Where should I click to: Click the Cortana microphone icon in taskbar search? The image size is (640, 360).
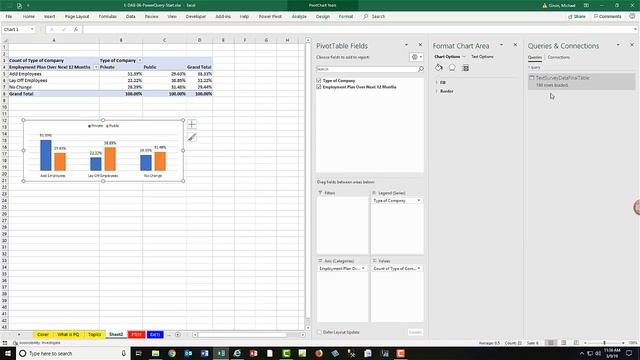point(124,353)
